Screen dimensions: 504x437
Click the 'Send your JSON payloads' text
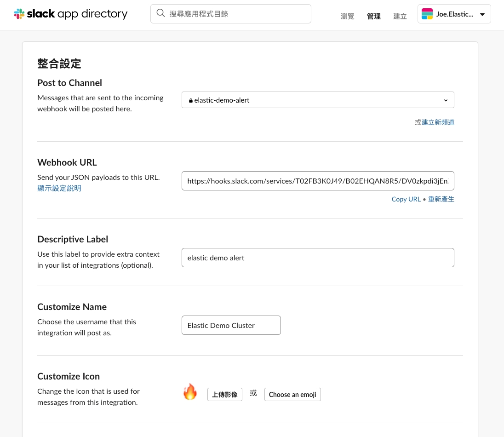[98, 177]
